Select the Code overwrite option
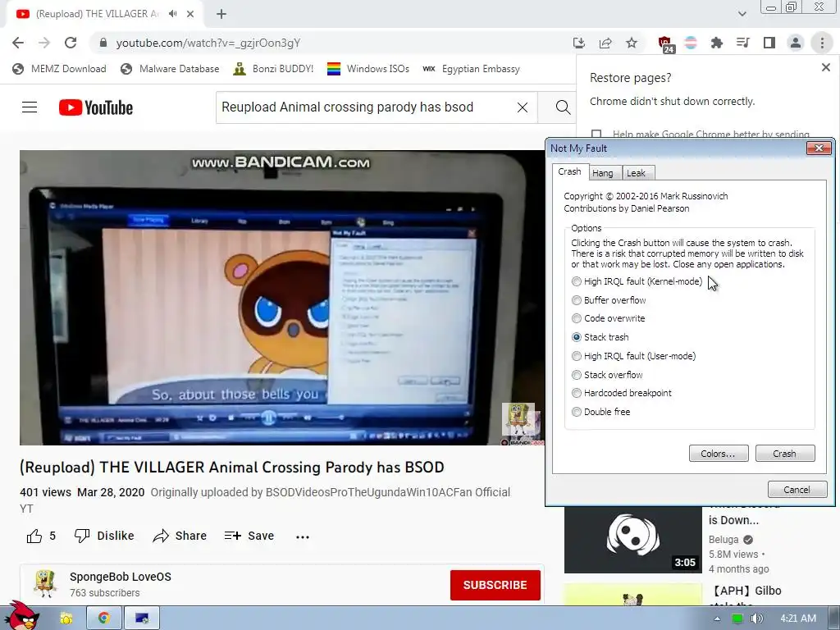The width and height of the screenshot is (840, 630). 609,318
